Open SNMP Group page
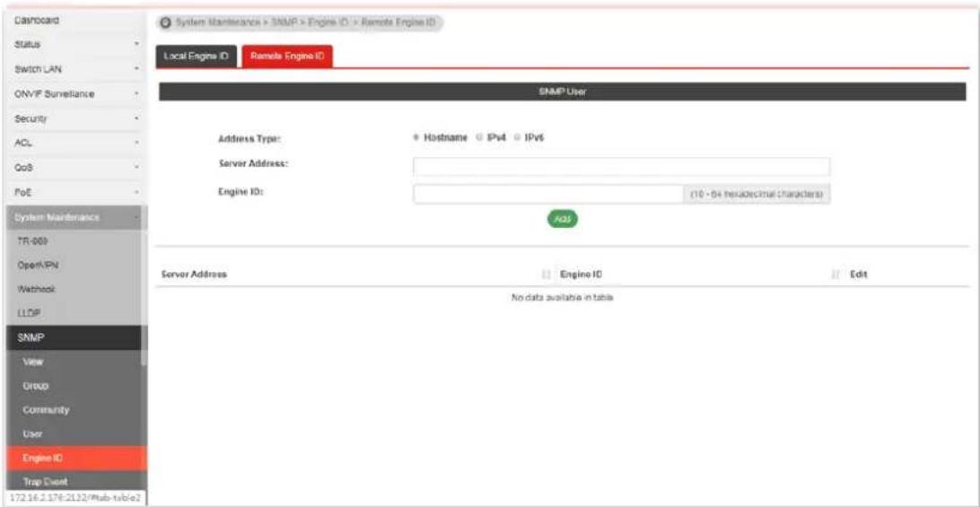 pyautogui.click(x=74, y=386)
